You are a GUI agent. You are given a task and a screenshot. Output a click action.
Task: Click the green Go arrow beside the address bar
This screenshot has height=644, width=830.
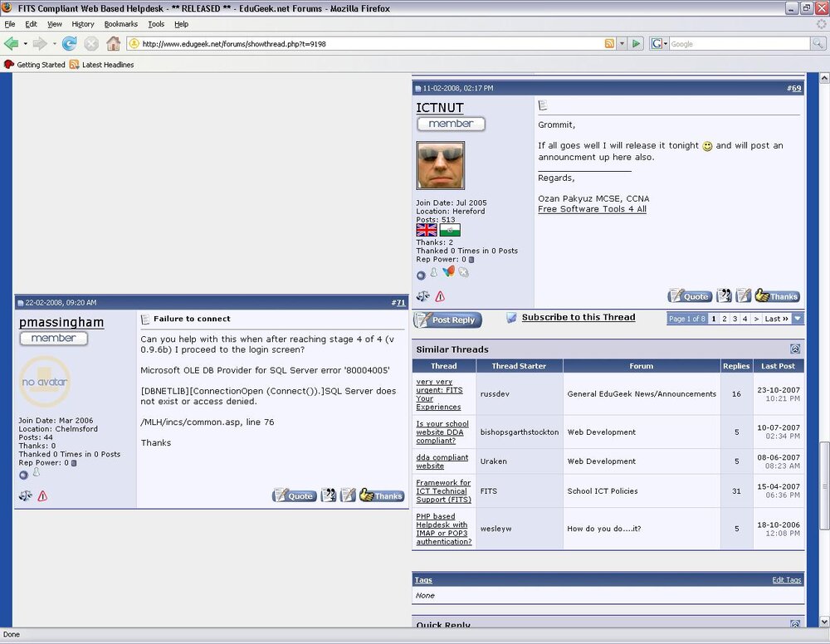636,44
